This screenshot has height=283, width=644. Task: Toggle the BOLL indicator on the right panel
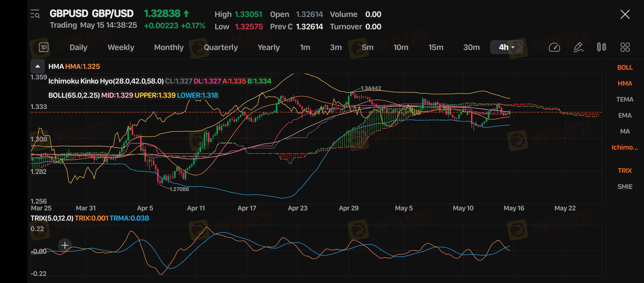[625, 67]
